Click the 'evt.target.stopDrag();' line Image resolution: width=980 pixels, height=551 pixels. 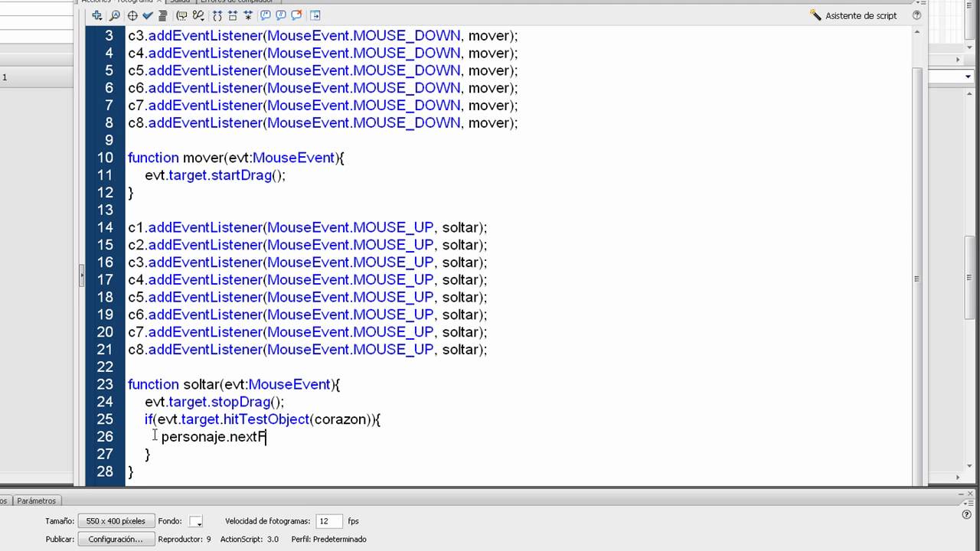coord(214,402)
